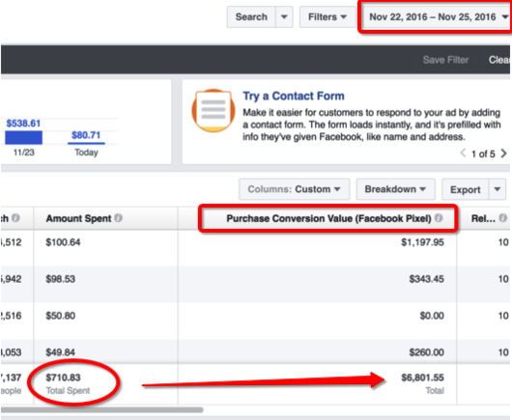The height and width of the screenshot is (420, 512).
Task: Open the Filters dropdown
Action: click(x=327, y=17)
